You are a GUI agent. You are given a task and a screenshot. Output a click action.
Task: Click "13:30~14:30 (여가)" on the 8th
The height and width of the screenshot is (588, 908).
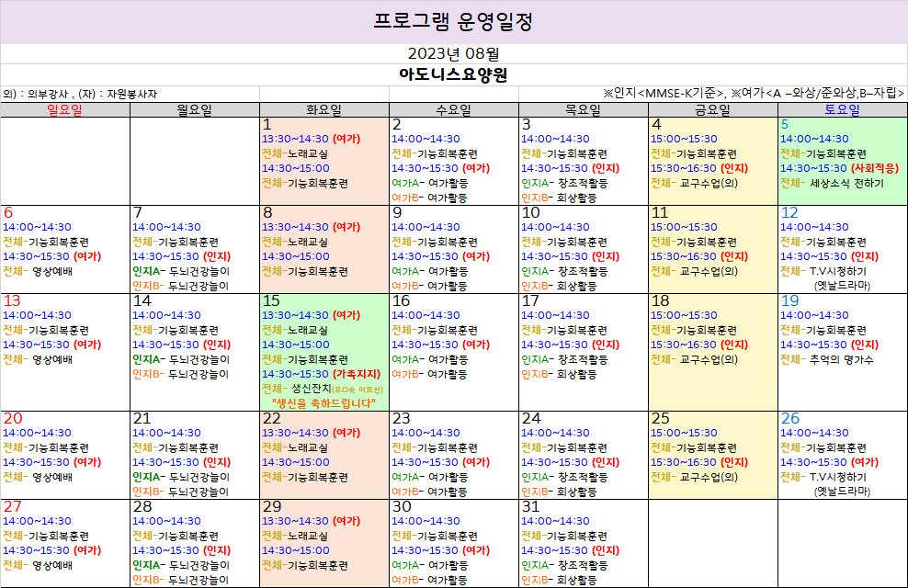tap(311, 228)
